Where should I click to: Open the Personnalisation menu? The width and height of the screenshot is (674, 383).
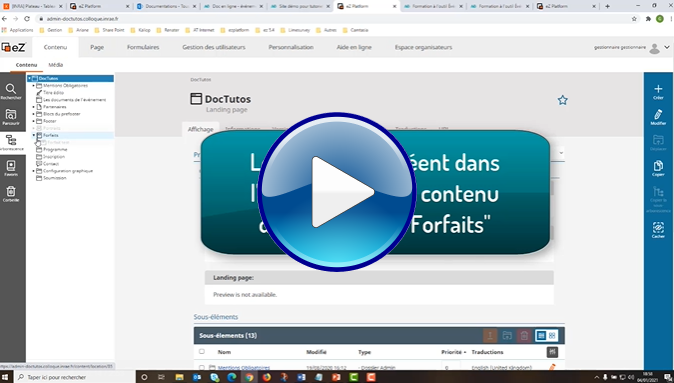[x=291, y=47]
